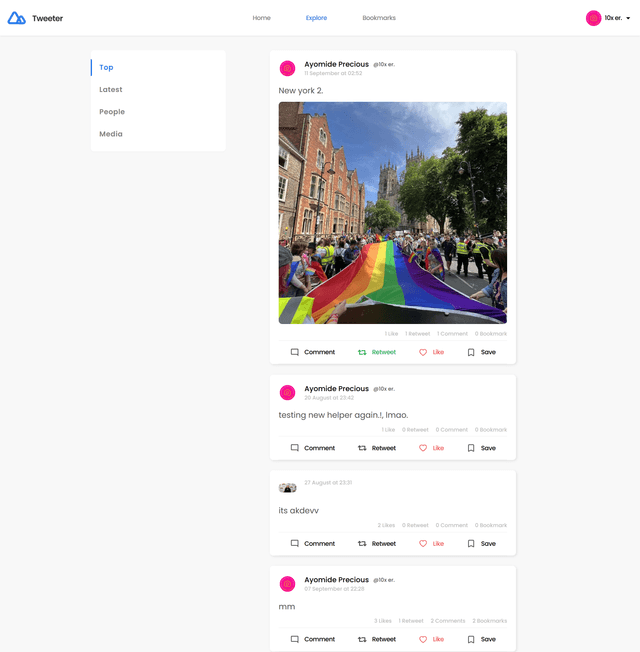The image size is (640, 652).
Task: Select the Top filter in sidebar
Action: pyautogui.click(x=106, y=67)
